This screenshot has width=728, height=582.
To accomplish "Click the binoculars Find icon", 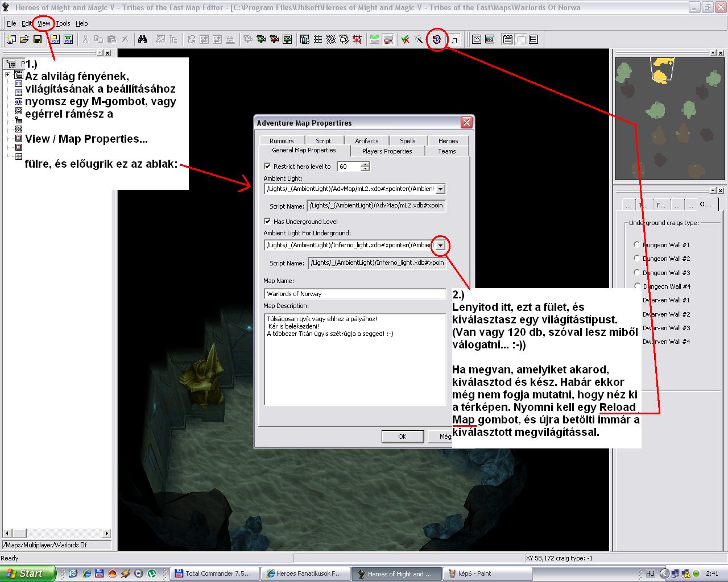I will tap(142, 39).
